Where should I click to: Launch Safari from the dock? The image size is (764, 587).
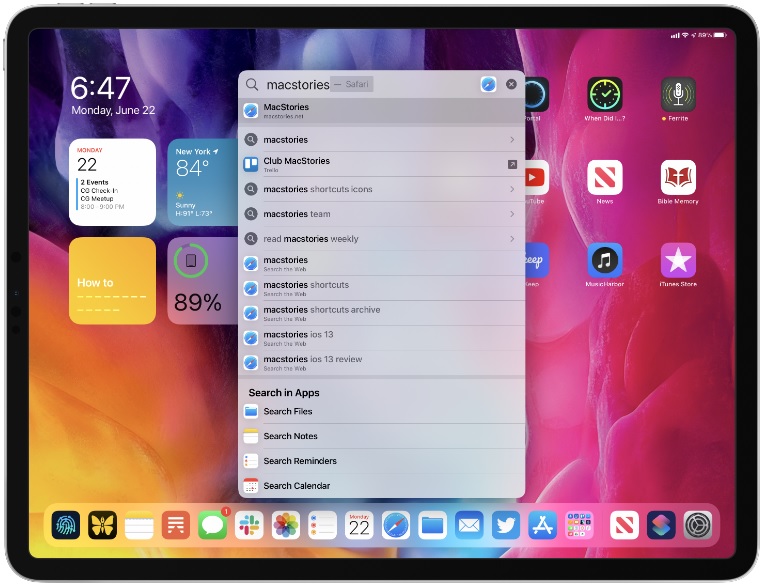click(396, 525)
